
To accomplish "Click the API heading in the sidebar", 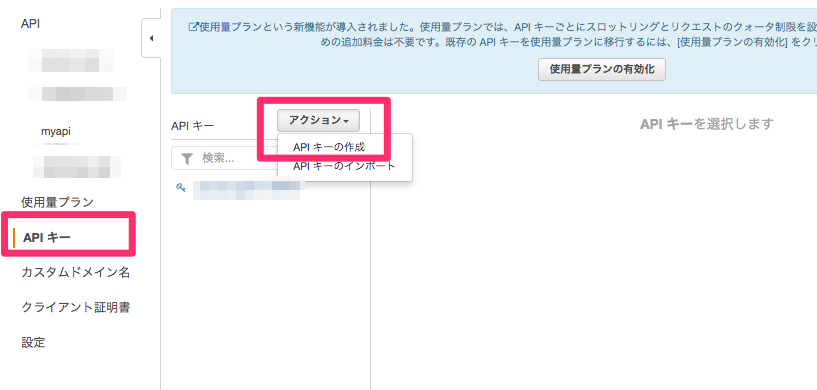I will click(x=30, y=24).
